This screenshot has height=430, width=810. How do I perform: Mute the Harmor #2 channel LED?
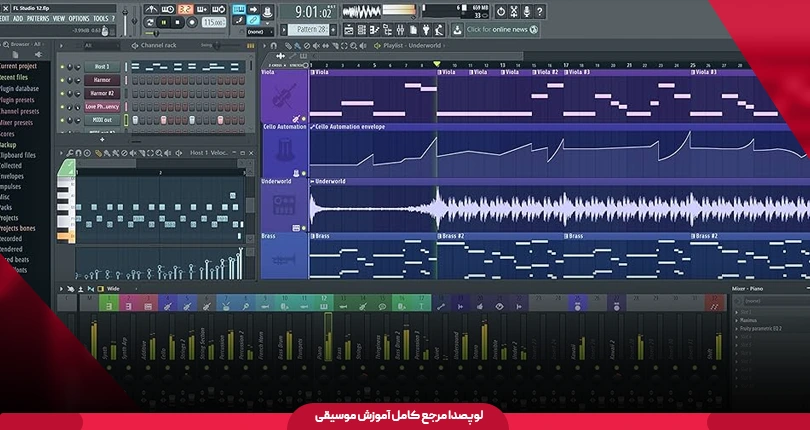63,94
